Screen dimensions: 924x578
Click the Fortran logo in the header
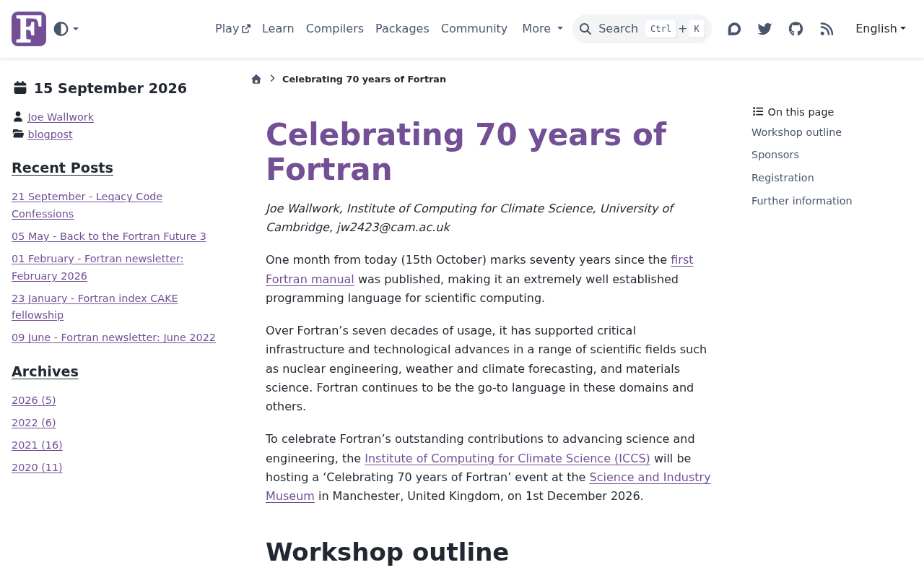coord(29,29)
